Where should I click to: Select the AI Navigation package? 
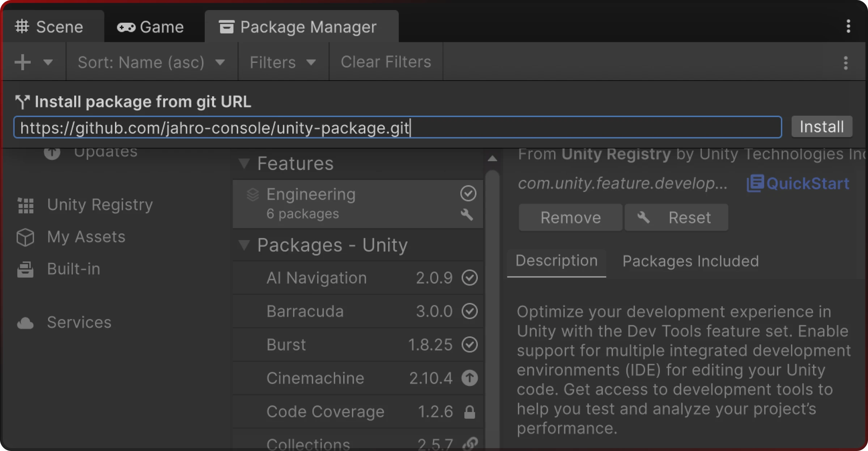[x=358, y=278]
